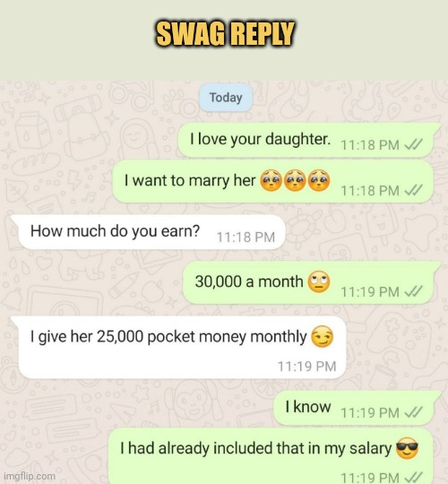Click the sunglasses emoji after 'my salary'
Viewport: 448px width, 484px height.
pos(407,448)
